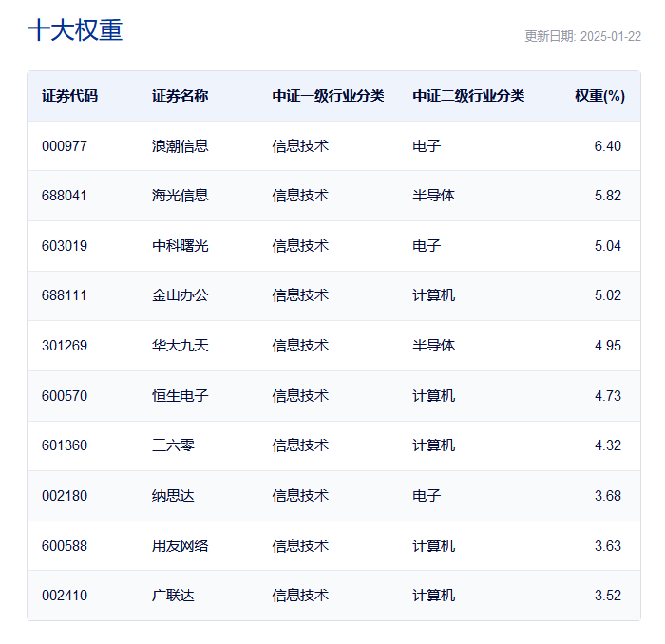Select security code 688041
The width and height of the screenshot is (665, 644).
(64, 196)
